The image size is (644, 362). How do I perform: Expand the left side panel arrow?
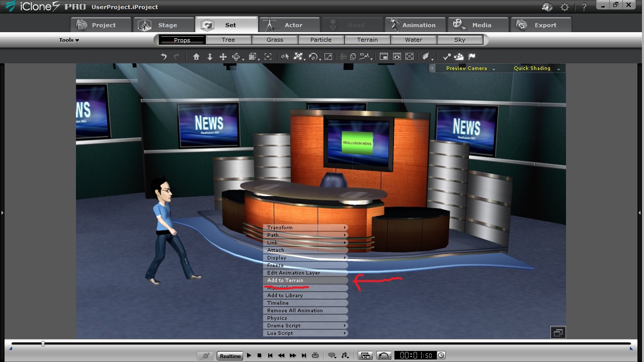pos(2,213)
